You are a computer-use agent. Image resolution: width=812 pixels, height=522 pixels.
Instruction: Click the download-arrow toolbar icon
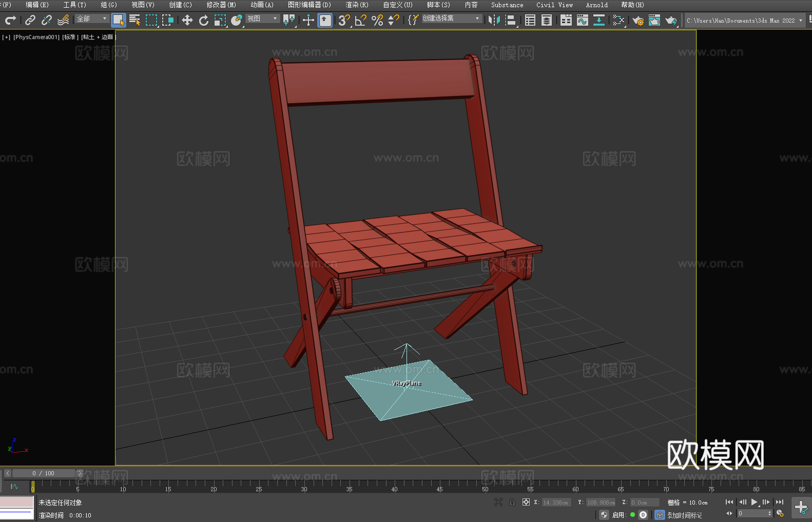pyautogui.click(x=599, y=20)
